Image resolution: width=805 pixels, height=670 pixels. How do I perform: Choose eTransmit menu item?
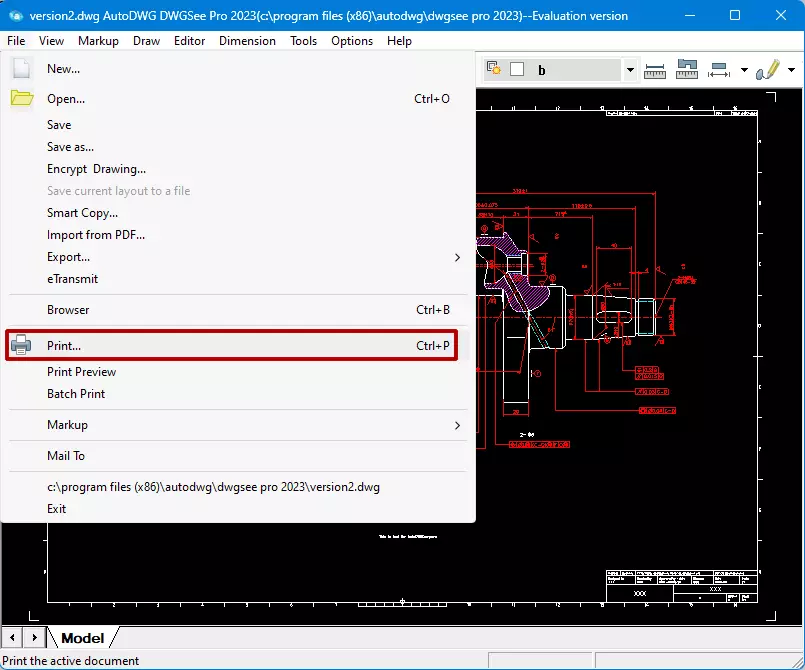[x=236, y=279]
